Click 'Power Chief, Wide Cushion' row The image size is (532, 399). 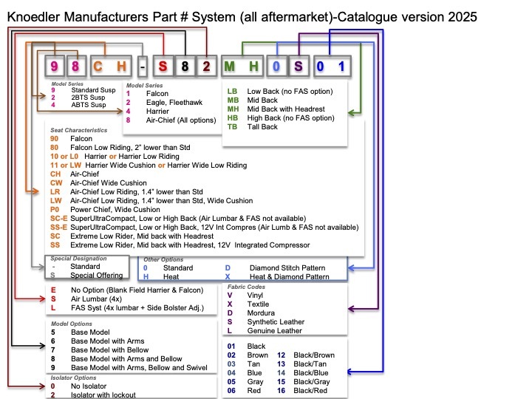105,209
